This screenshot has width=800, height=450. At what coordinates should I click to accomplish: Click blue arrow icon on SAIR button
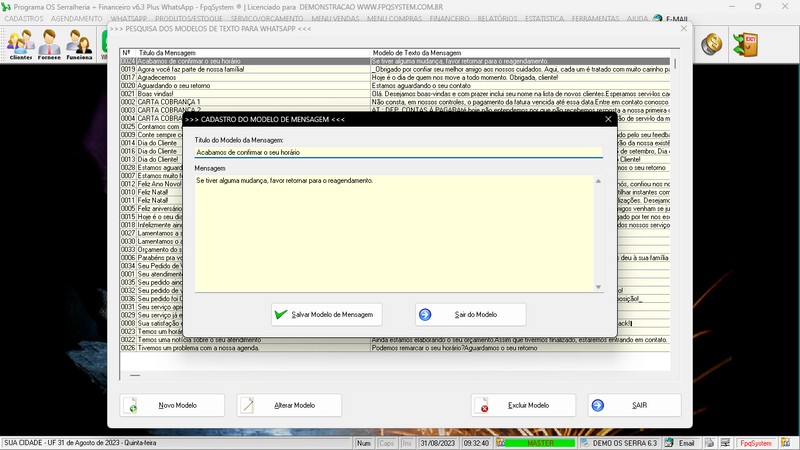pyautogui.click(x=597, y=405)
